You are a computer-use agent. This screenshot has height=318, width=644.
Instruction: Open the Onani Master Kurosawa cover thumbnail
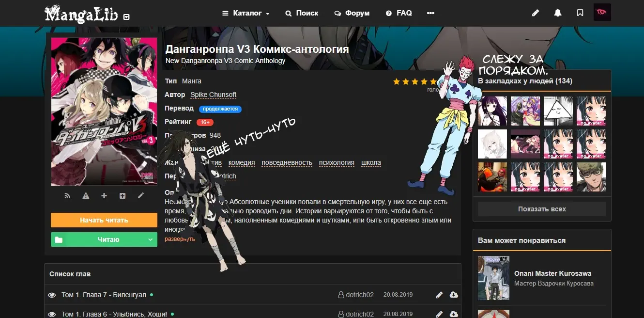(493, 278)
